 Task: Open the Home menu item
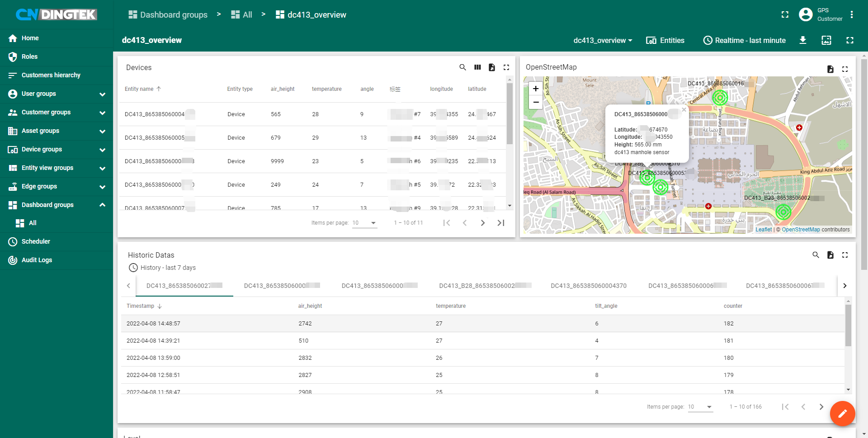57,38
